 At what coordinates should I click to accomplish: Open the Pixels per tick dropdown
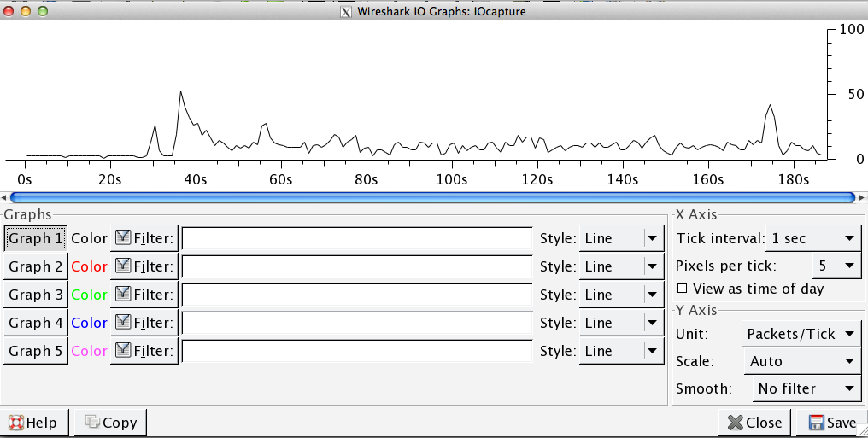tap(836, 266)
